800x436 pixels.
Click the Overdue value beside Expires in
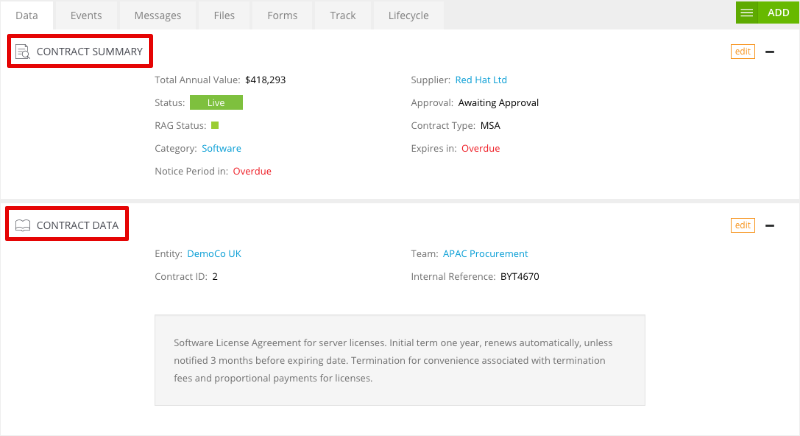[481, 148]
